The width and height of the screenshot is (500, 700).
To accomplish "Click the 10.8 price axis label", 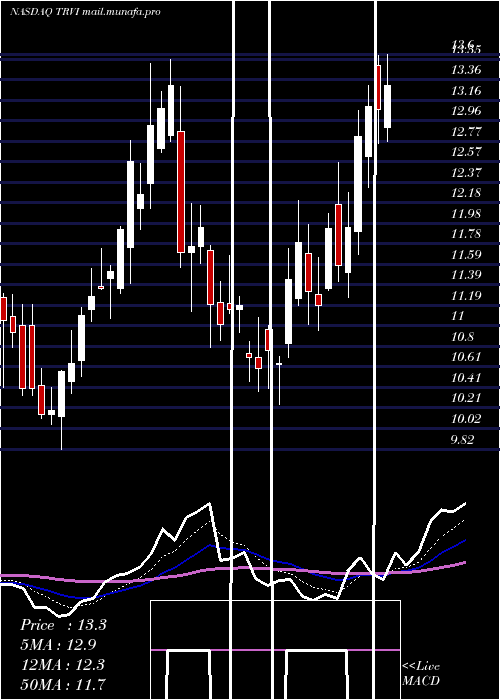I will [x=462, y=336].
